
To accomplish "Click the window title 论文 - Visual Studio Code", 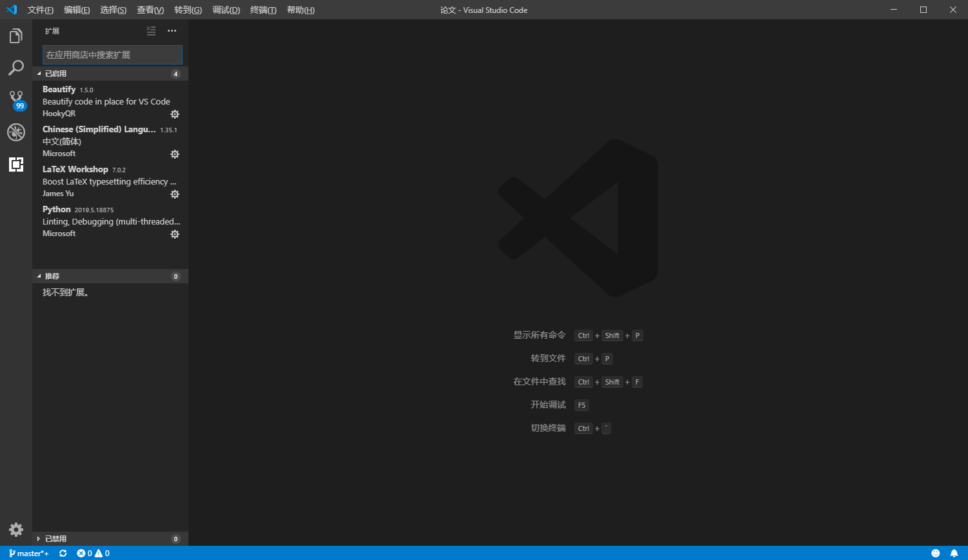I will tap(484, 10).
